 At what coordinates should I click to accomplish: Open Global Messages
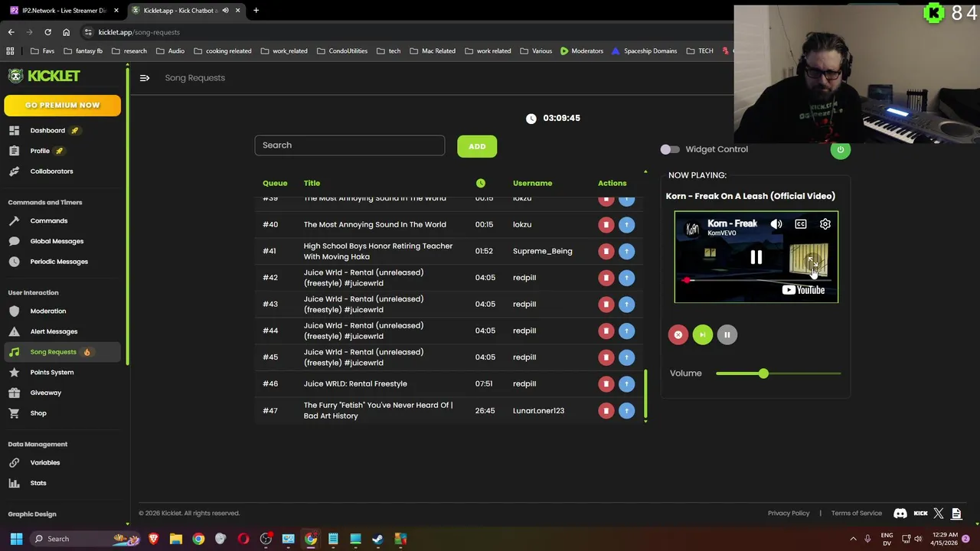click(x=57, y=241)
